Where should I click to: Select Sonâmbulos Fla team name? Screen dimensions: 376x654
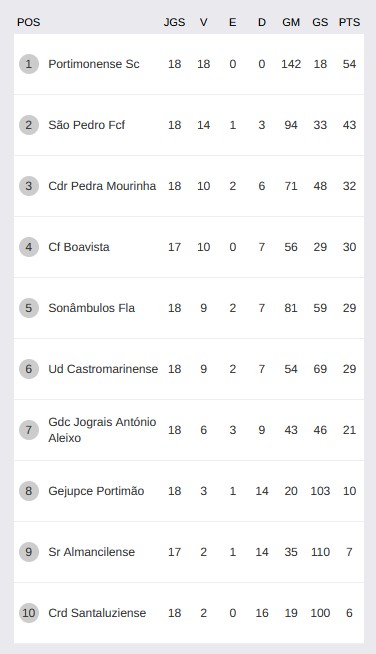(x=91, y=308)
